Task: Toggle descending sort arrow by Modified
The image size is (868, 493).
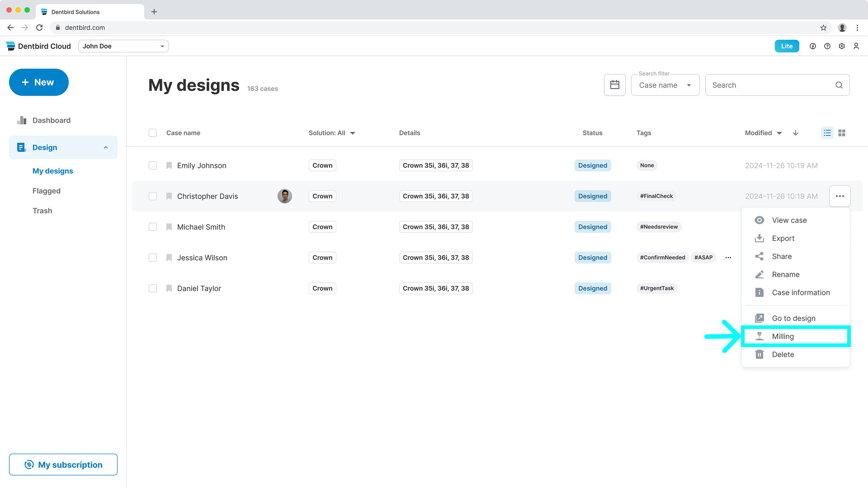Action: tap(795, 133)
